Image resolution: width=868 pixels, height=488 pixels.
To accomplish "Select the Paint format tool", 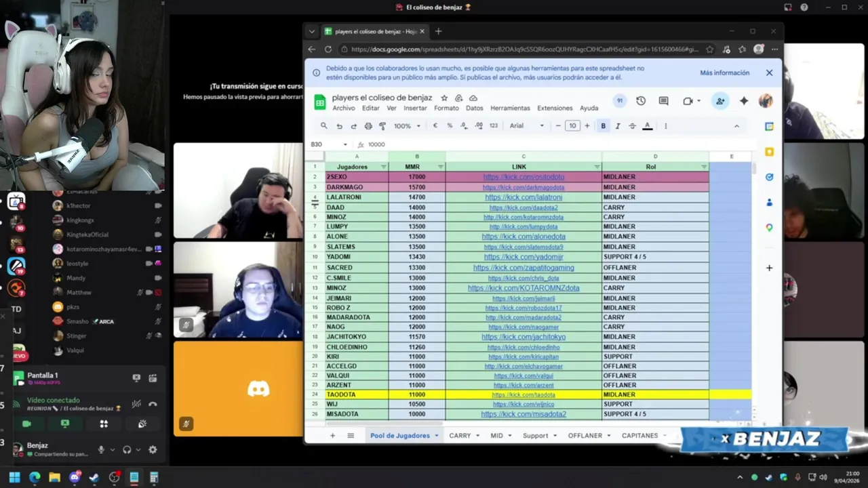I will (x=382, y=126).
